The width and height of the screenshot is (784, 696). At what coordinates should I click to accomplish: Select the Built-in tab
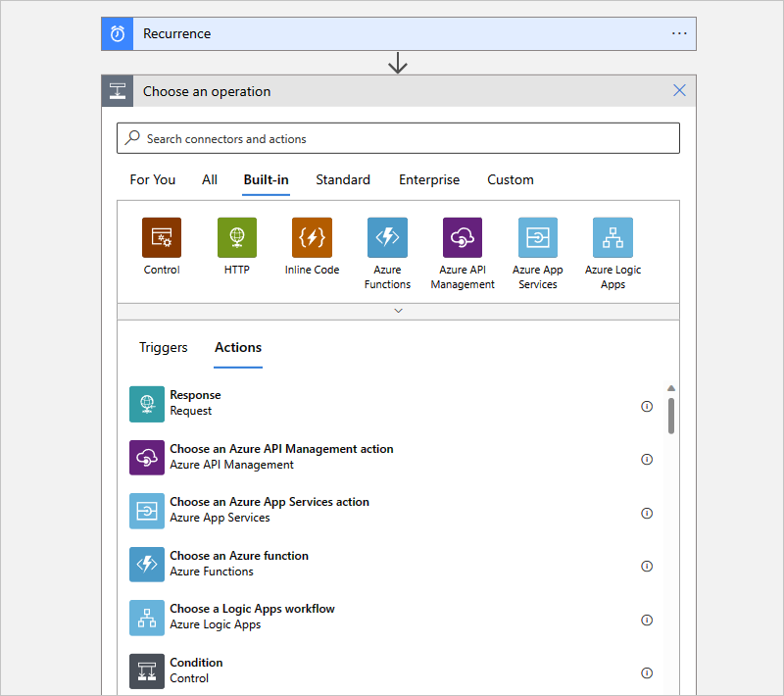(266, 180)
